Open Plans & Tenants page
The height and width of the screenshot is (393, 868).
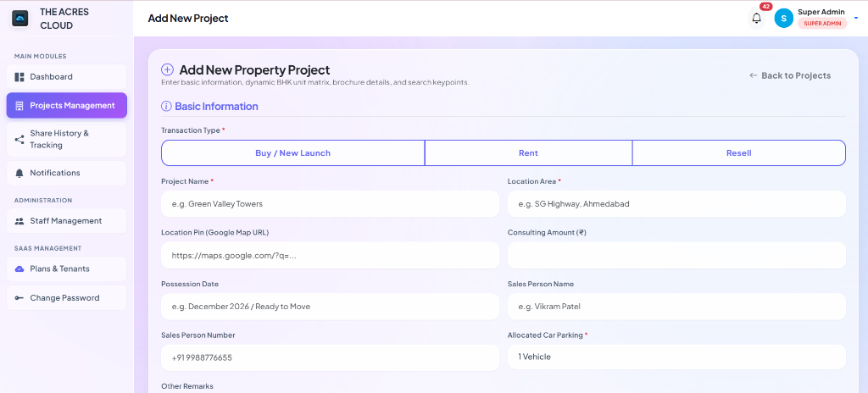(x=66, y=269)
